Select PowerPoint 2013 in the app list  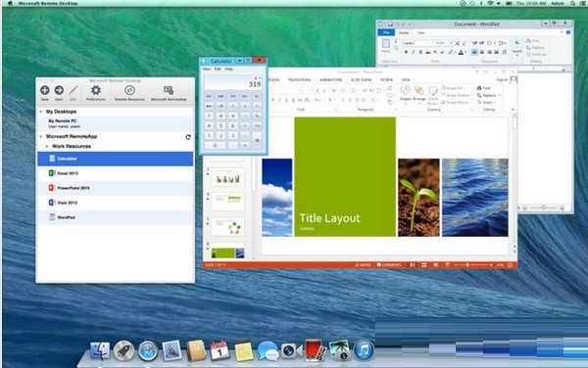[115, 188]
